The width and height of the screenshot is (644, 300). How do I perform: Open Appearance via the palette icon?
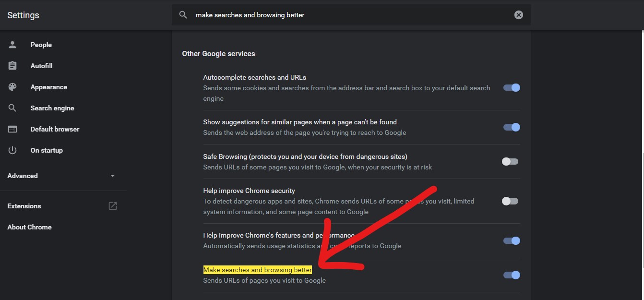point(12,87)
